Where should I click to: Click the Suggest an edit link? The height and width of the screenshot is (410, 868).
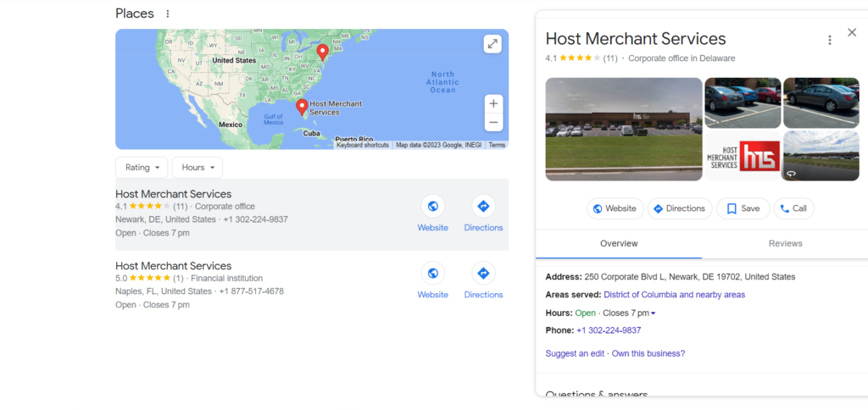(575, 353)
